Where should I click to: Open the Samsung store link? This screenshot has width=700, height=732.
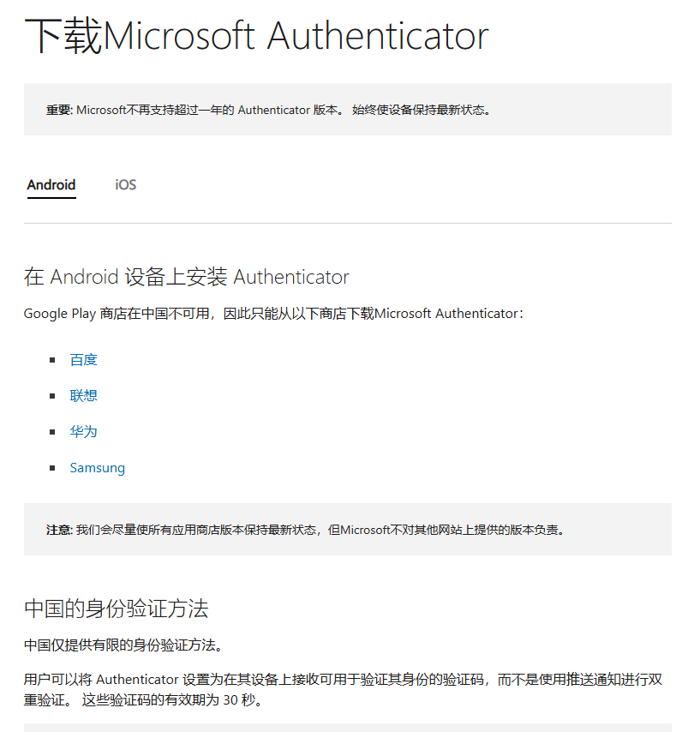[x=98, y=468]
